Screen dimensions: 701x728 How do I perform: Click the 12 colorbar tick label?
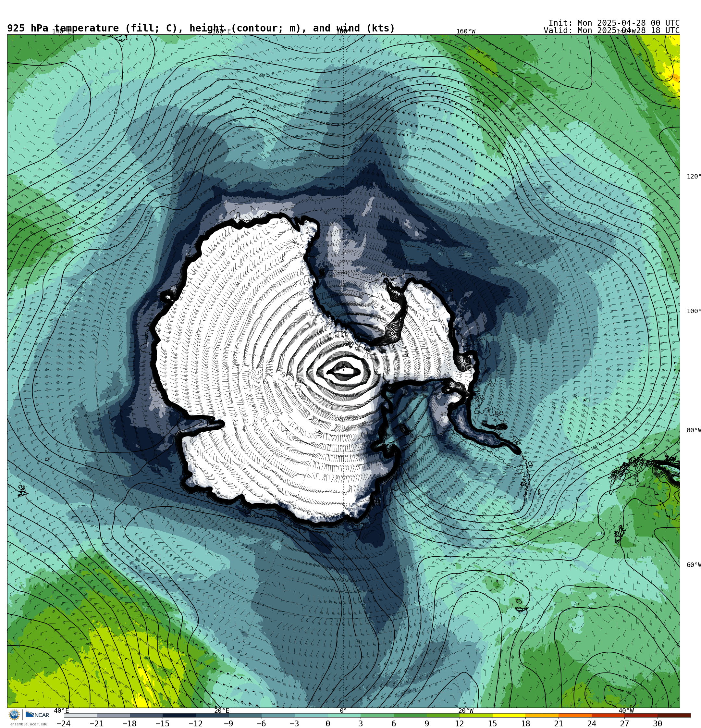coord(460,723)
